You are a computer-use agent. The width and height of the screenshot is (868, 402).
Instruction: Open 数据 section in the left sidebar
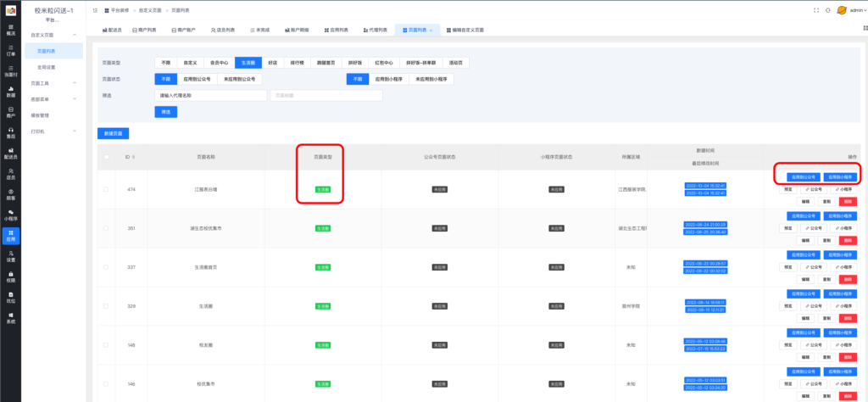(11, 92)
